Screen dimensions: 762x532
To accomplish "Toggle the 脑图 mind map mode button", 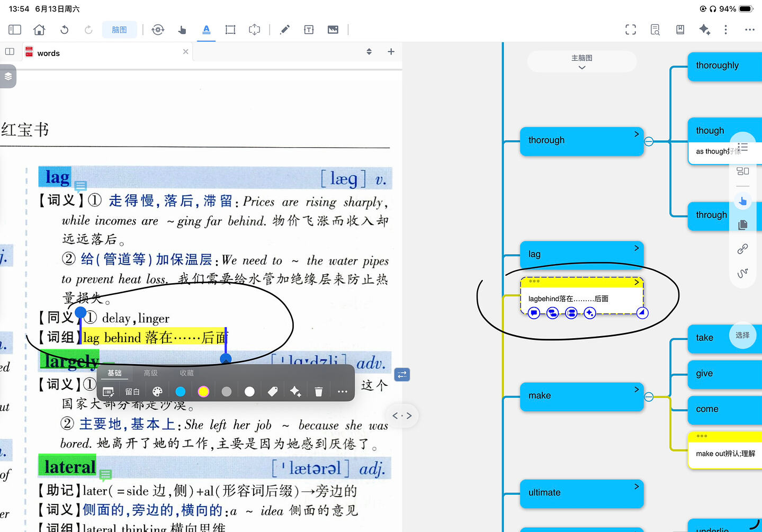I will (119, 30).
